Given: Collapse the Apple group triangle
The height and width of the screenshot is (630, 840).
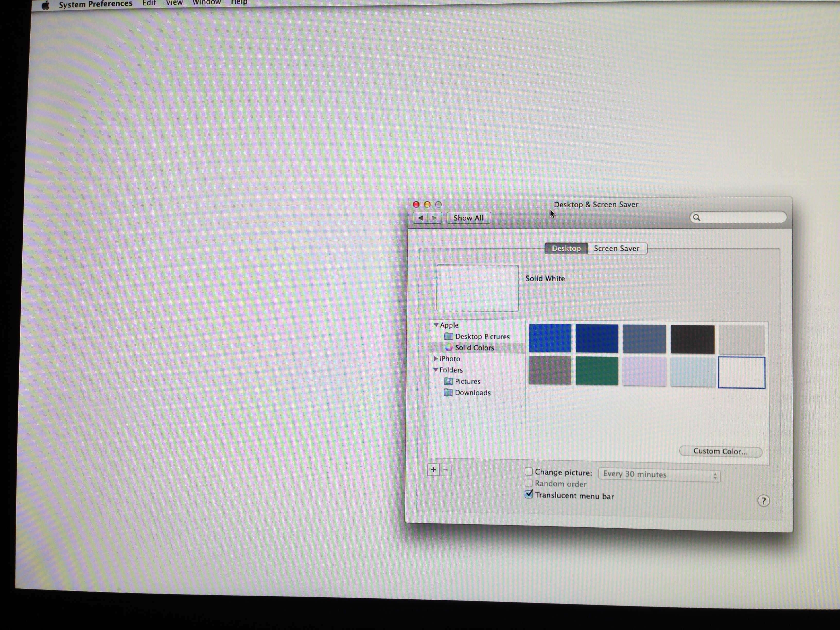Looking at the screenshot, I should [436, 325].
